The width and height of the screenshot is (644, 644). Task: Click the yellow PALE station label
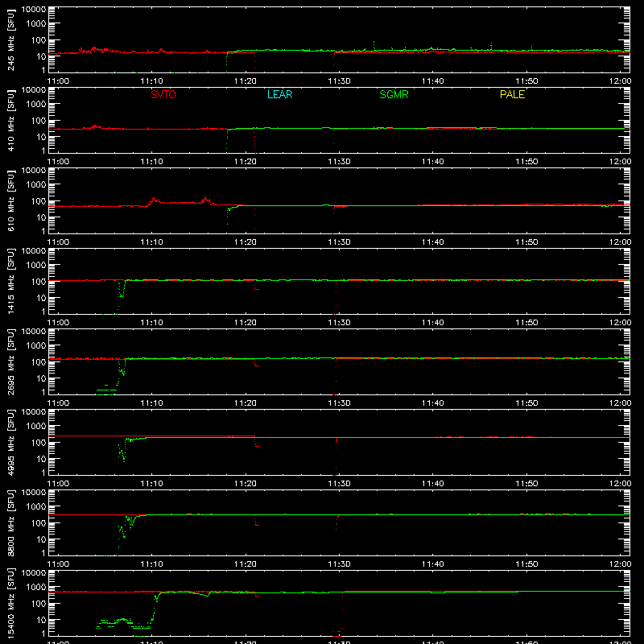[512, 94]
